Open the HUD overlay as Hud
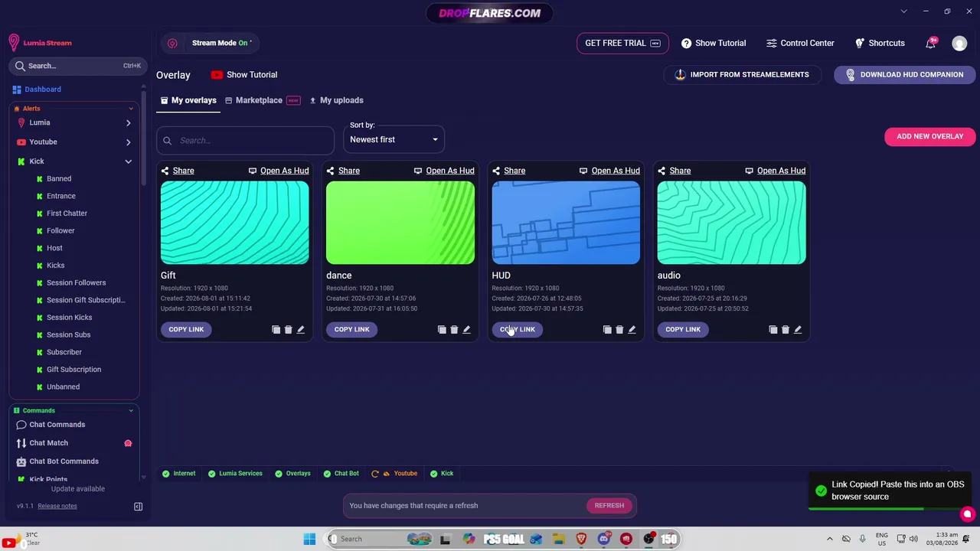Screen dimensions: 980x551 (x=609, y=171)
